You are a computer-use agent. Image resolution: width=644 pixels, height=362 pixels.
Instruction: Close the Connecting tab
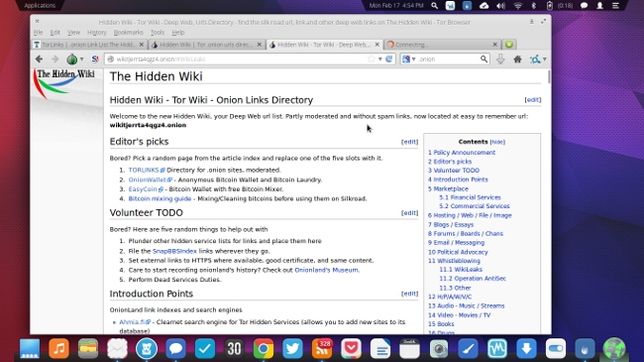coord(495,45)
